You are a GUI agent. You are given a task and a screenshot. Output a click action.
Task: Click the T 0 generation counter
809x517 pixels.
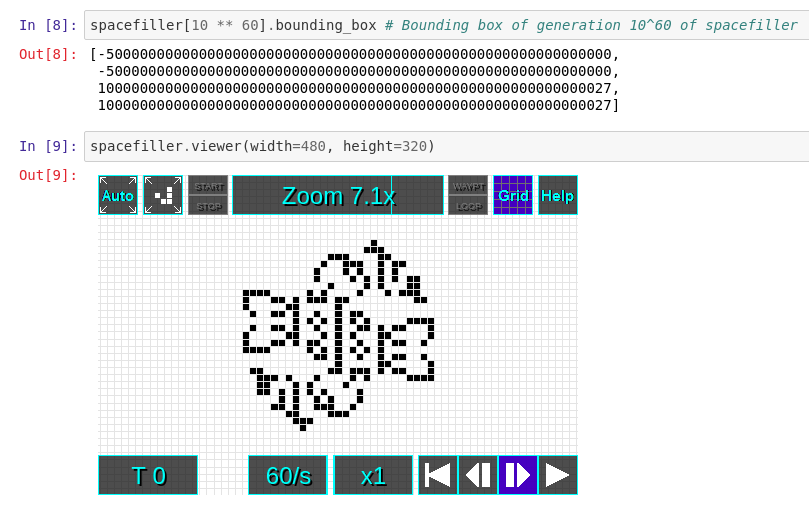tap(148, 475)
